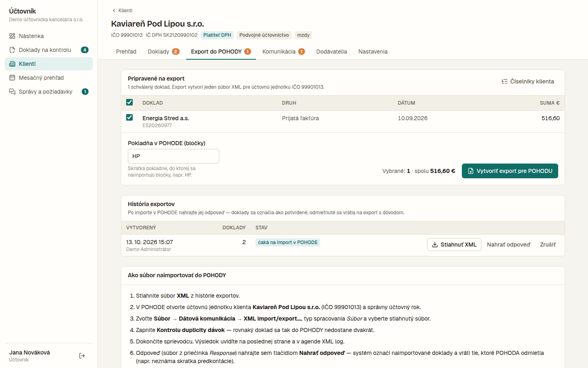
Task: Click the ES20260977 document number
Action: coord(157,126)
